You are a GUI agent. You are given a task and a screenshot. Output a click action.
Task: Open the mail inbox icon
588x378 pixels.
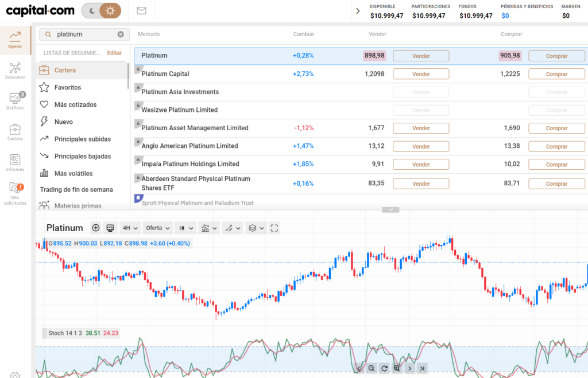[x=141, y=10]
